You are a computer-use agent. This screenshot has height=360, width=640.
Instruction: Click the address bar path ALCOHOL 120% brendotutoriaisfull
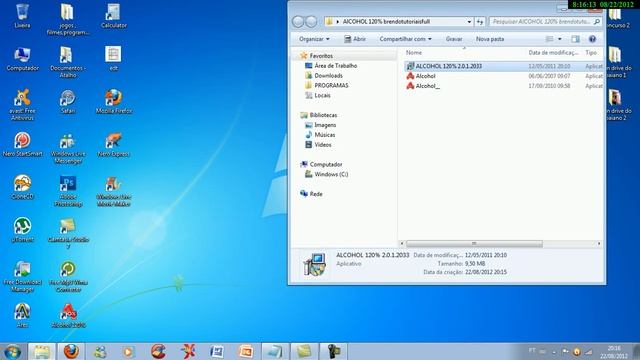pyautogui.click(x=386, y=22)
